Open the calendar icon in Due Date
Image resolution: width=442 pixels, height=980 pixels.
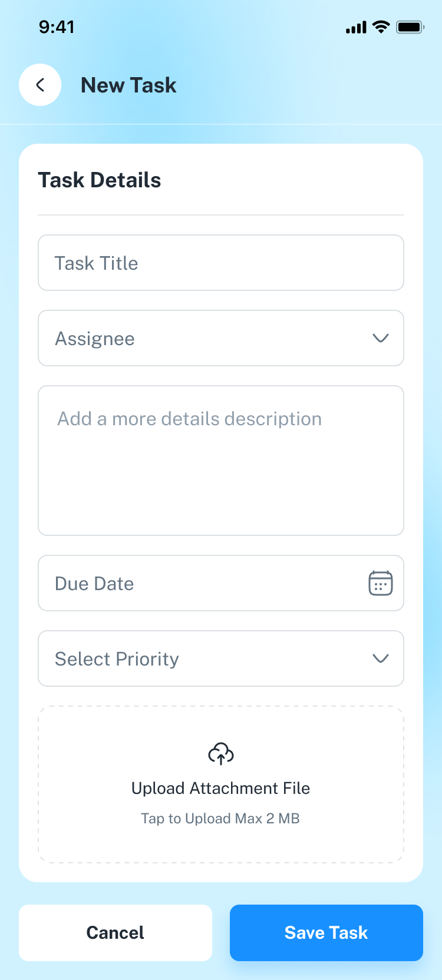pos(380,583)
